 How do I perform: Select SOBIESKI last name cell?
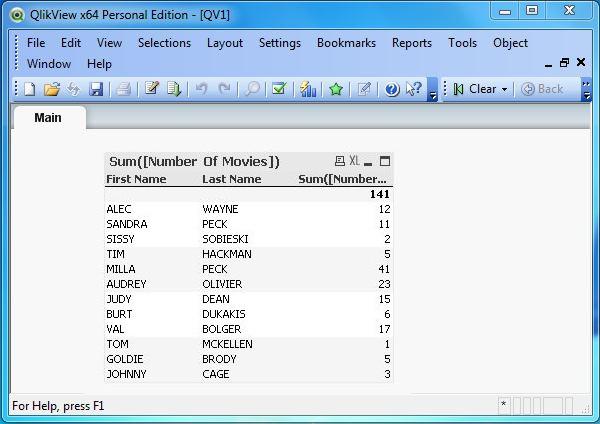pyautogui.click(x=225, y=239)
